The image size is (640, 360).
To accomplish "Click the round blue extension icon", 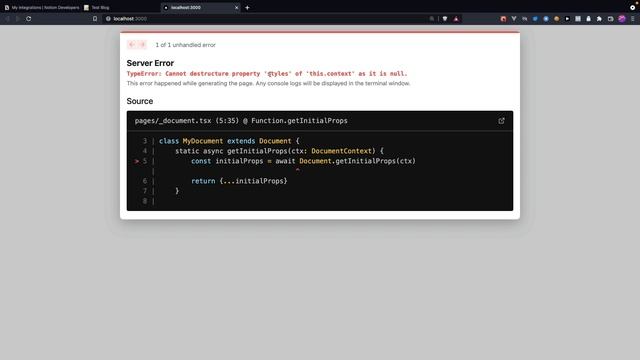I will pos(546,19).
